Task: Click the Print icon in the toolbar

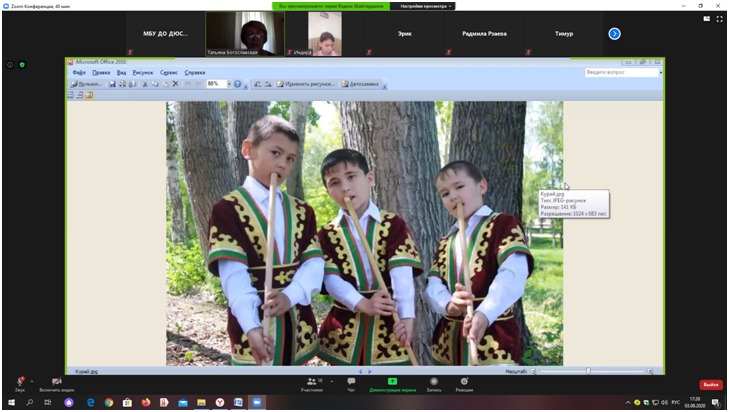Action: (x=121, y=84)
